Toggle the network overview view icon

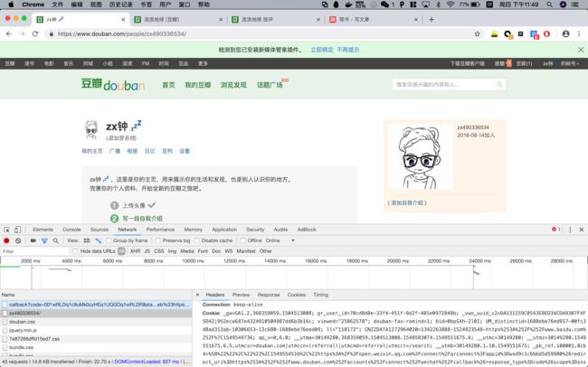tap(99, 240)
